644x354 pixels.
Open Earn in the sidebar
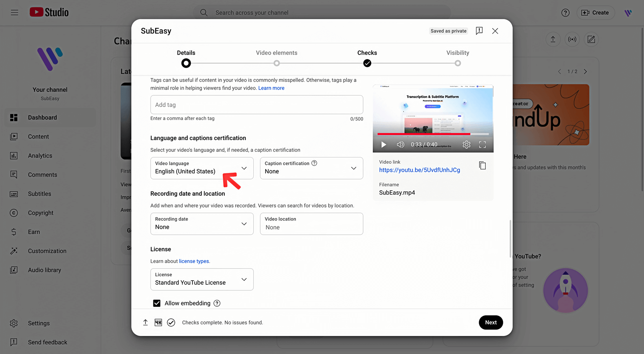50,232
